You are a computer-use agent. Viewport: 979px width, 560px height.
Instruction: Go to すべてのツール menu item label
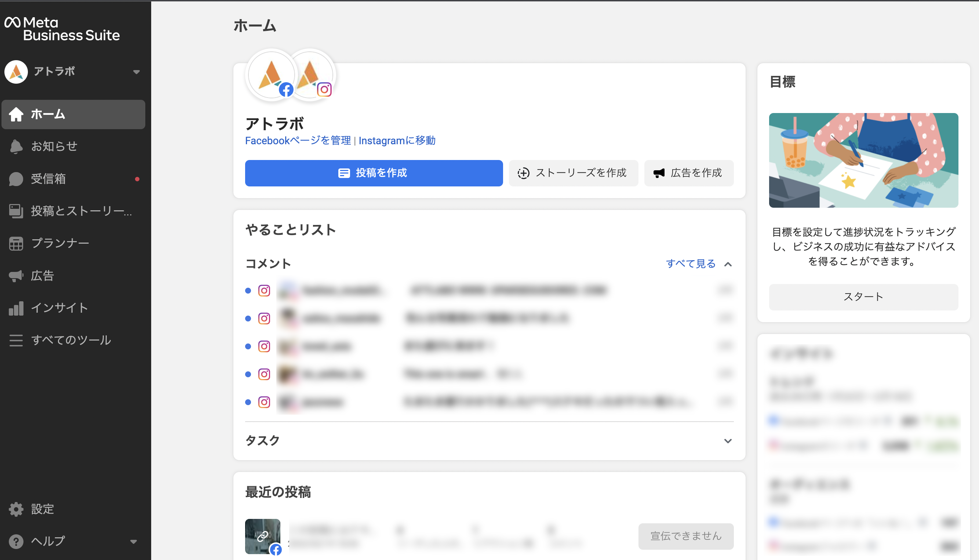click(x=71, y=341)
